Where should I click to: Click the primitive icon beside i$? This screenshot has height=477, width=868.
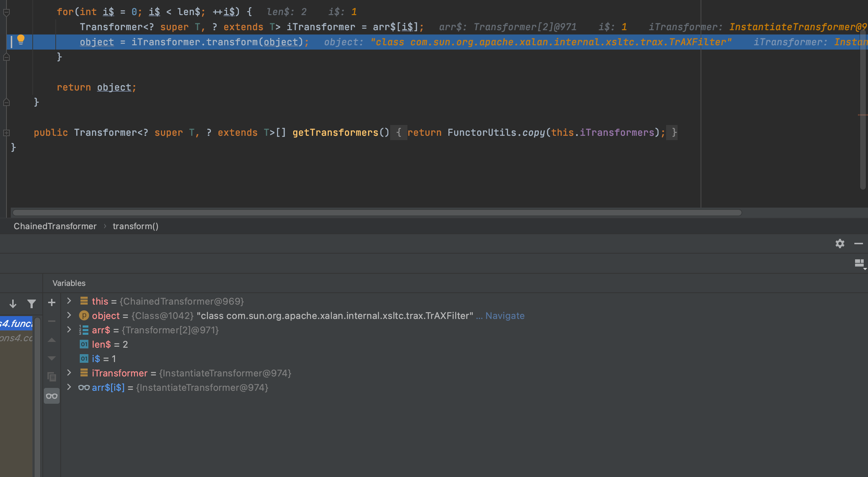click(x=84, y=358)
